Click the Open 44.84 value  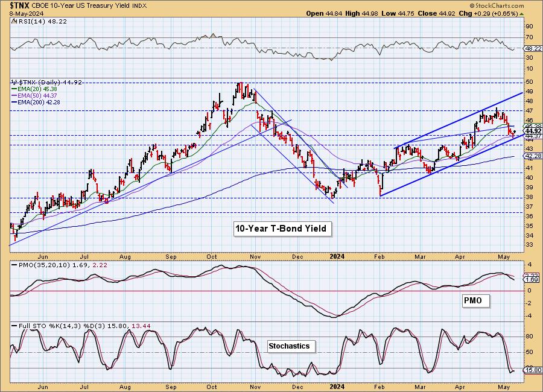click(x=324, y=13)
